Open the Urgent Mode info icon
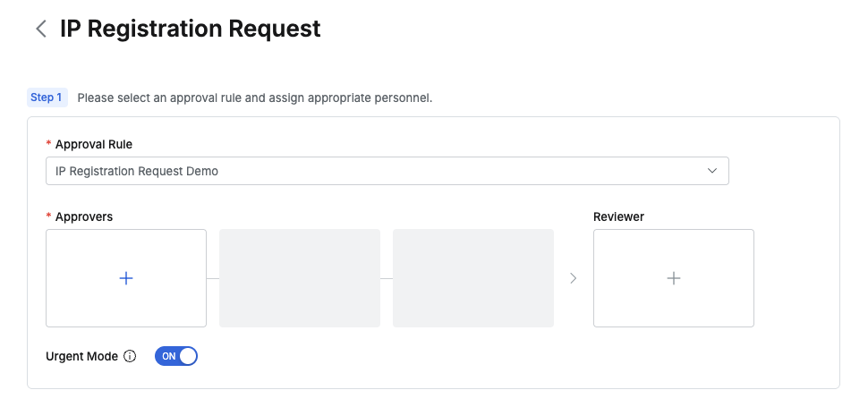The width and height of the screenshot is (868, 407). click(x=130, y=356)
